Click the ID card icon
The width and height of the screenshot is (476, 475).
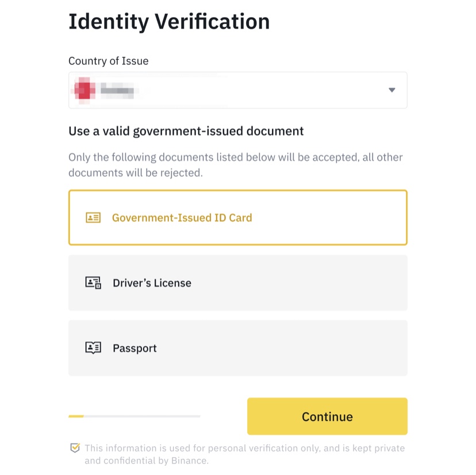[x=93, y=218]
